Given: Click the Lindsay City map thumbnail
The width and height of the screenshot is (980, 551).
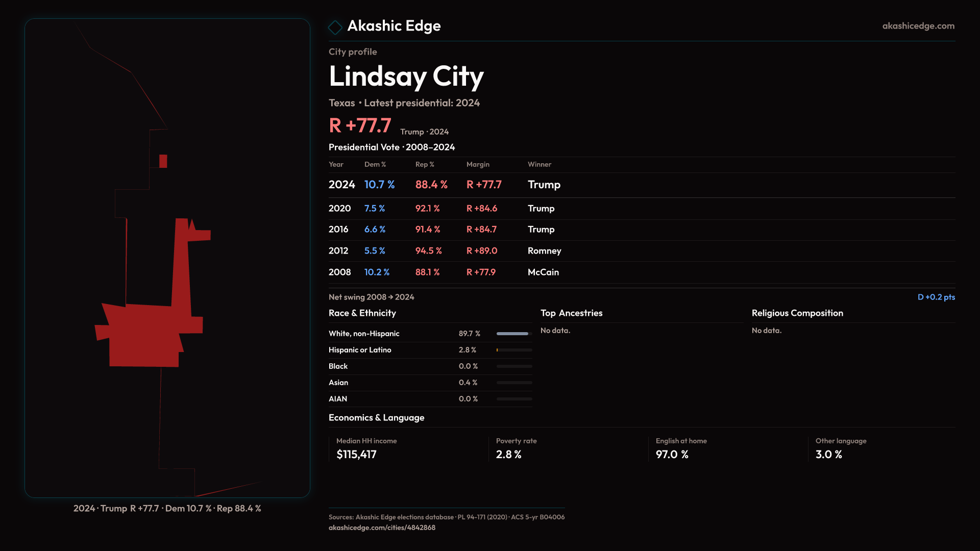Looking at the screenshot, I should (x=167, y=258).
